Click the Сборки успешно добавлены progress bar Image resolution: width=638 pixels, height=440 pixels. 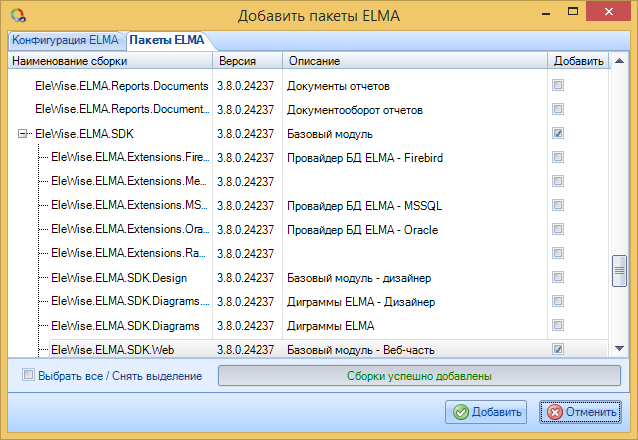(419, 376)
